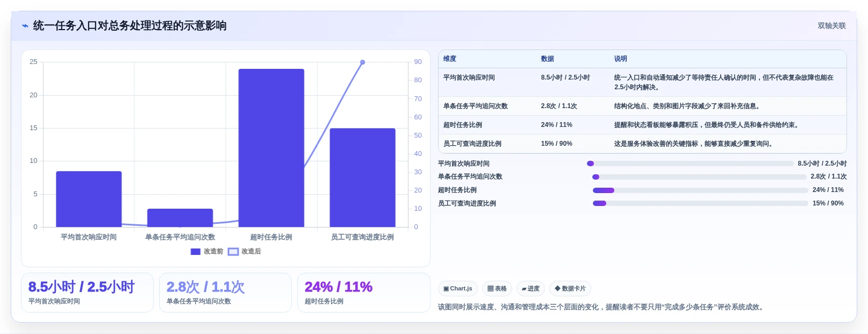Viewport: 868px width, 334px height.
Task: Click x-axis label 平均首次响应时间
Action: [89, 237]
